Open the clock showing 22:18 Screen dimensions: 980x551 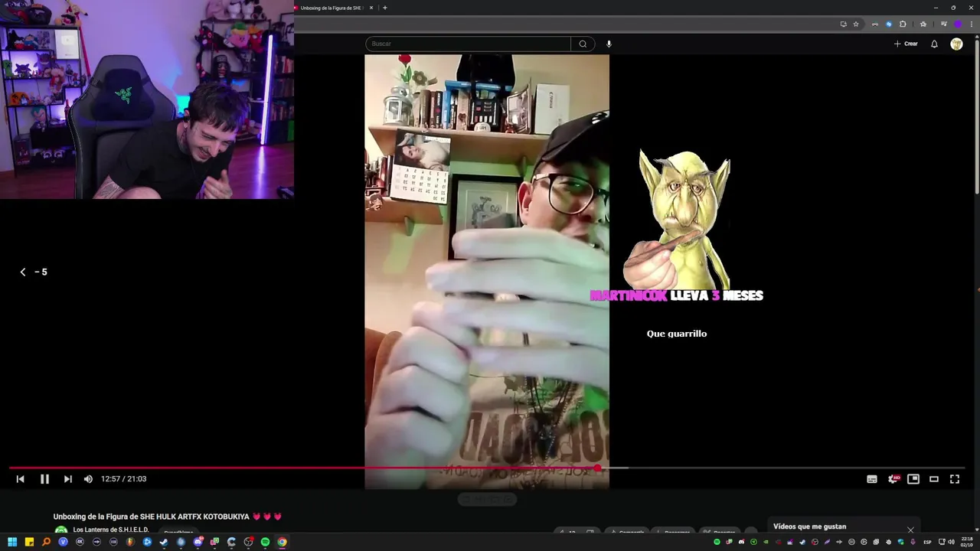tap(967, 541)
